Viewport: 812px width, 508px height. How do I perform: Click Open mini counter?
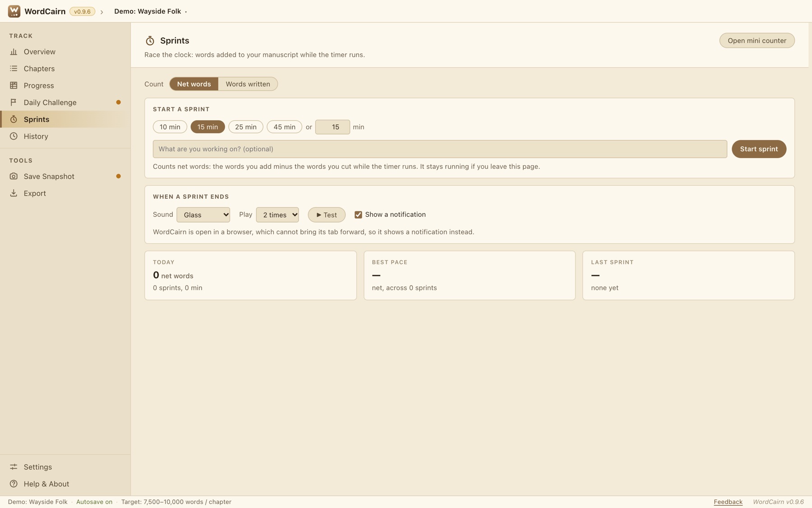(757, 41)
